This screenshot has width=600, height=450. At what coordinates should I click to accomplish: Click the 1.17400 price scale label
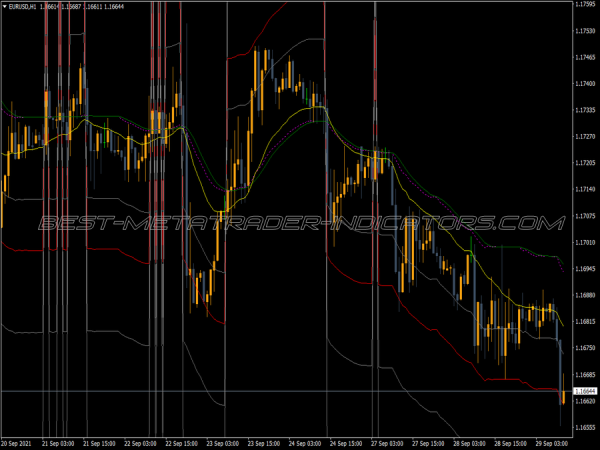[x=585, y=83]
